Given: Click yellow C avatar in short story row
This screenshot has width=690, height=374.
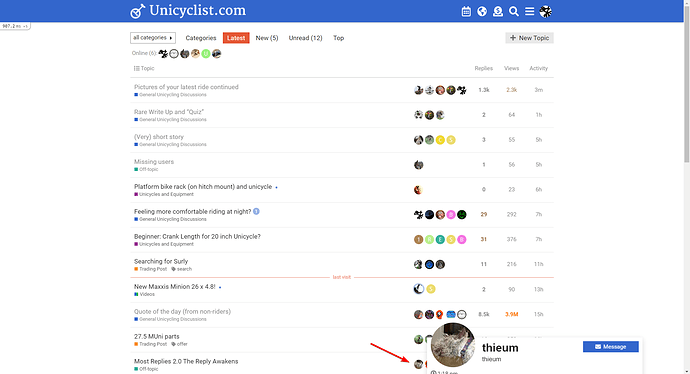Looking at the screenshot, I should point(440,140).
